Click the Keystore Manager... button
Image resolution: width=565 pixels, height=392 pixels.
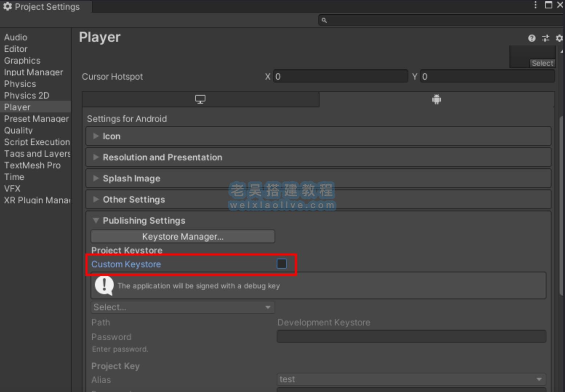click(x=183, y=237)
